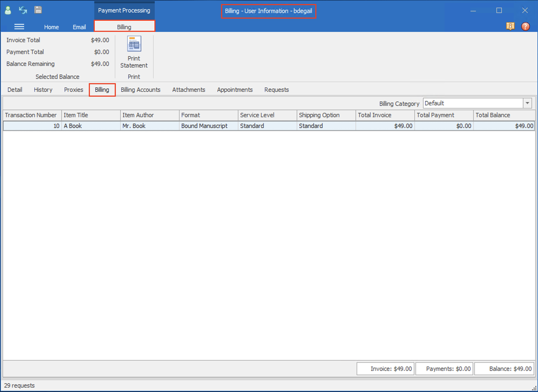Switch to the Email ribbon tab
The width and height of the screenshot is (538, 392).
point(79,27)
